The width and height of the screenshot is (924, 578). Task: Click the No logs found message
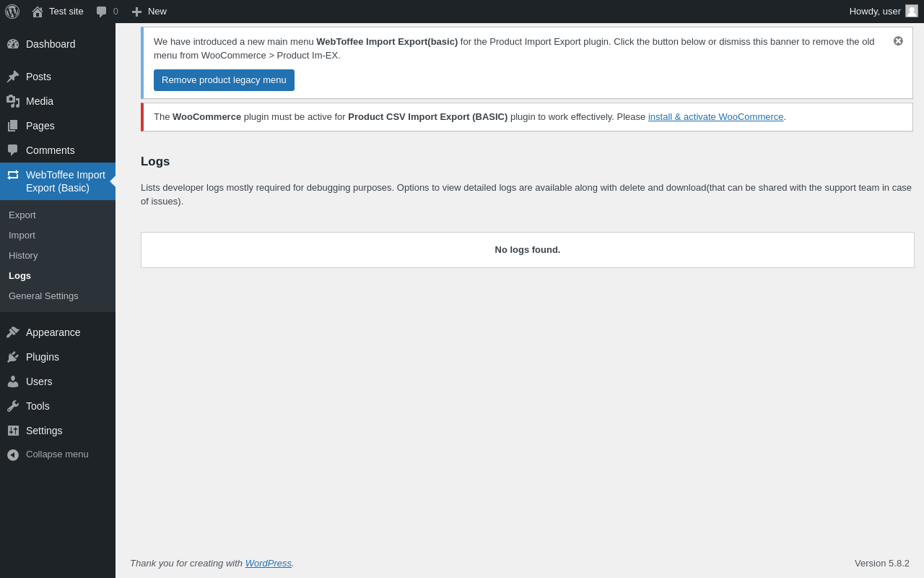point(528,250)
